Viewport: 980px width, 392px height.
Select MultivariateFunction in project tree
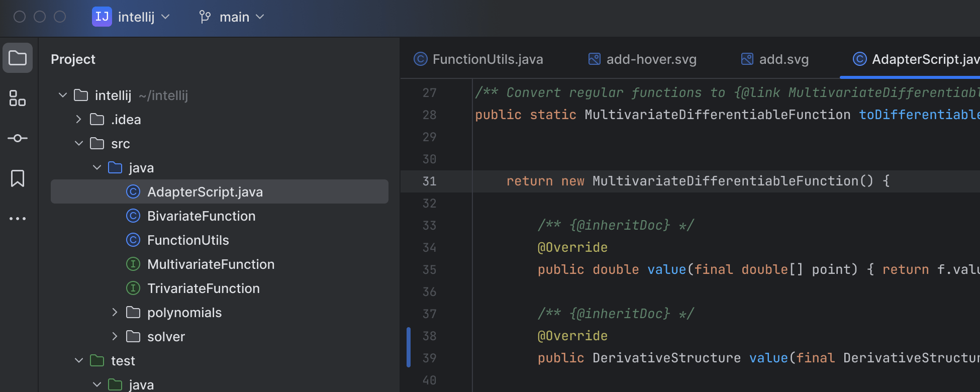tap(211, 264)
